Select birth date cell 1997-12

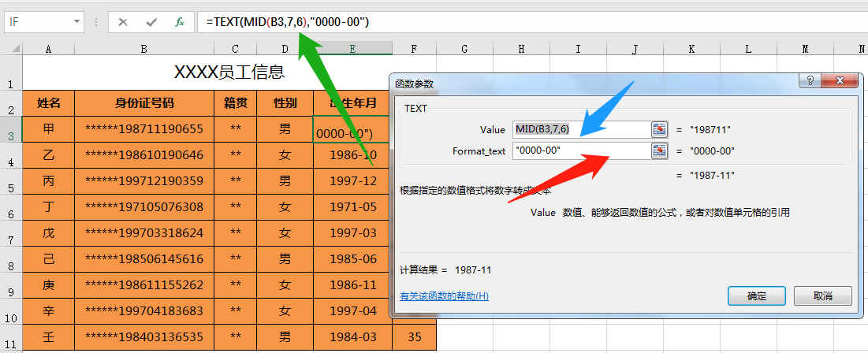(352, 181)
